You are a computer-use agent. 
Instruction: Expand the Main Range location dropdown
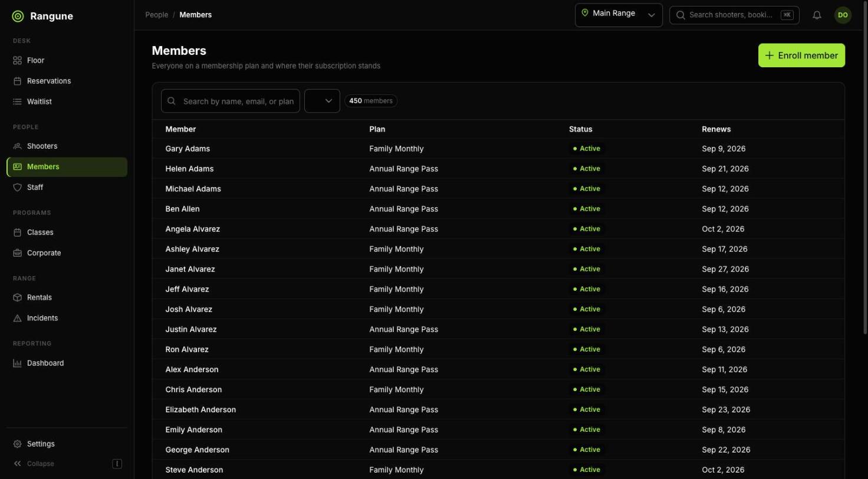pos(619,15)
